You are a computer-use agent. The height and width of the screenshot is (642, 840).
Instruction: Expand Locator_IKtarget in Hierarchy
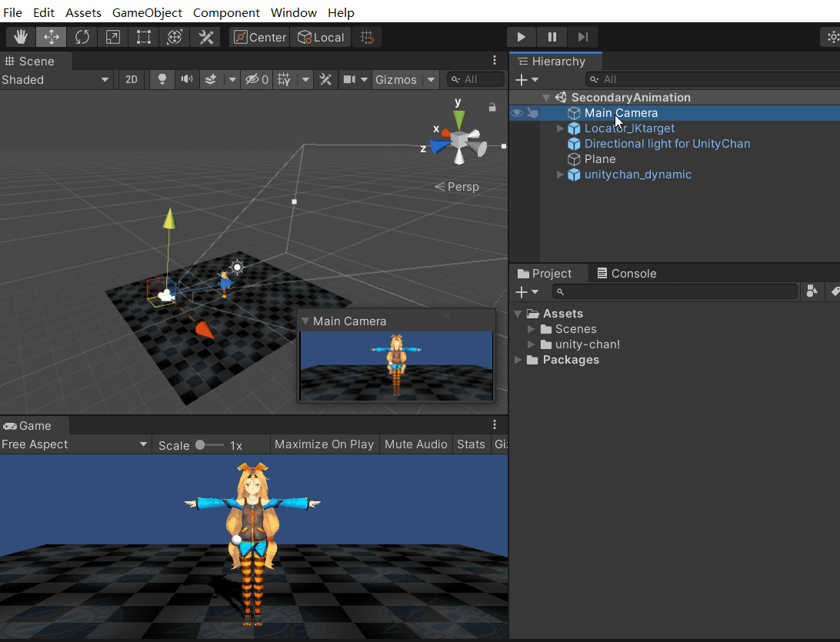coord(560,128)
